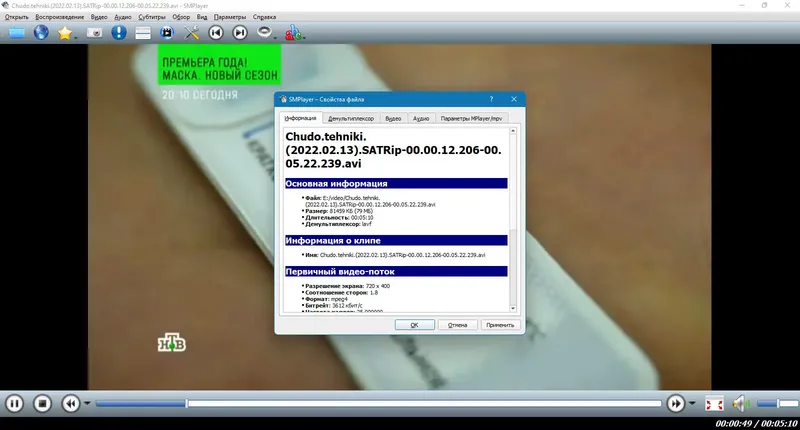Confirm the dialog with OK
The width and height of the screenshot is (800, 430).
click(x=414, y=325)
